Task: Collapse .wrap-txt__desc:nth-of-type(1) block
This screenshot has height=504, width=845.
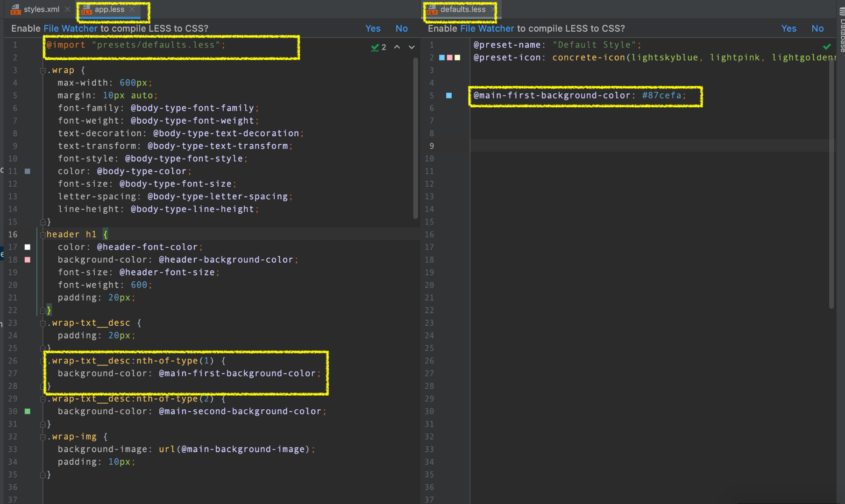Action: (43, 361)
